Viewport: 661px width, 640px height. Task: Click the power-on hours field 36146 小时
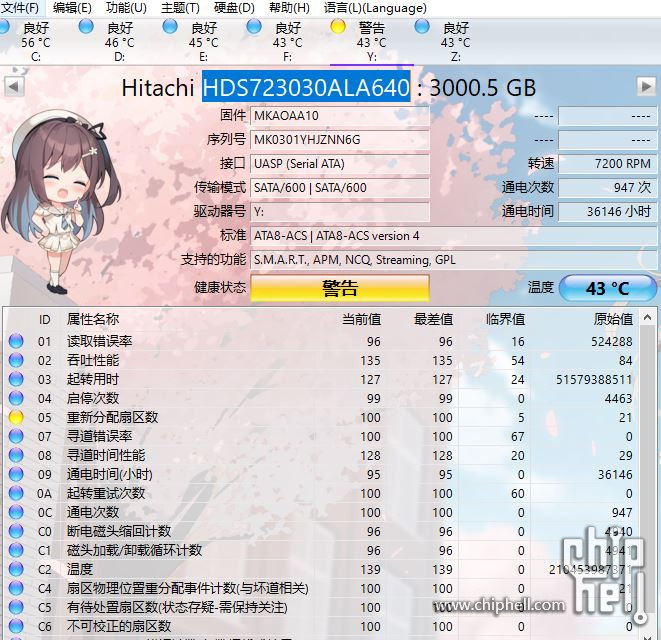click(607, 212)
